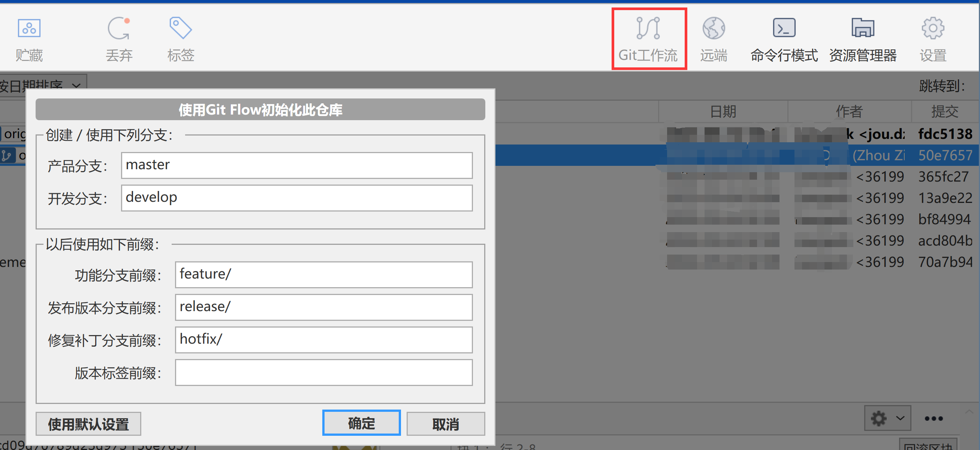Open the file explorer (资源管理器) icon
Image resolution: width=980 pixels, height=450 pixels.
tap(863, 40)
